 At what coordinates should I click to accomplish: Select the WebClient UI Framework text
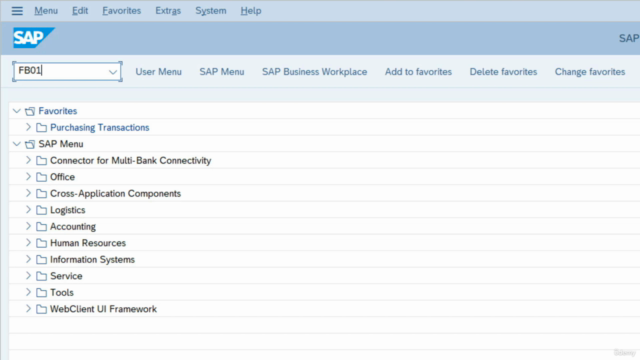click(x=103, y=309)
